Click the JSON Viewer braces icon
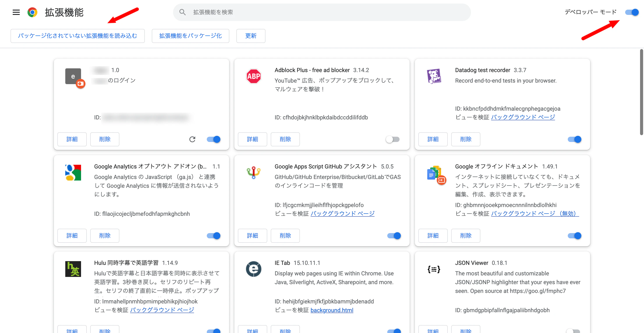The image size is (644, 333). [434, 269]
